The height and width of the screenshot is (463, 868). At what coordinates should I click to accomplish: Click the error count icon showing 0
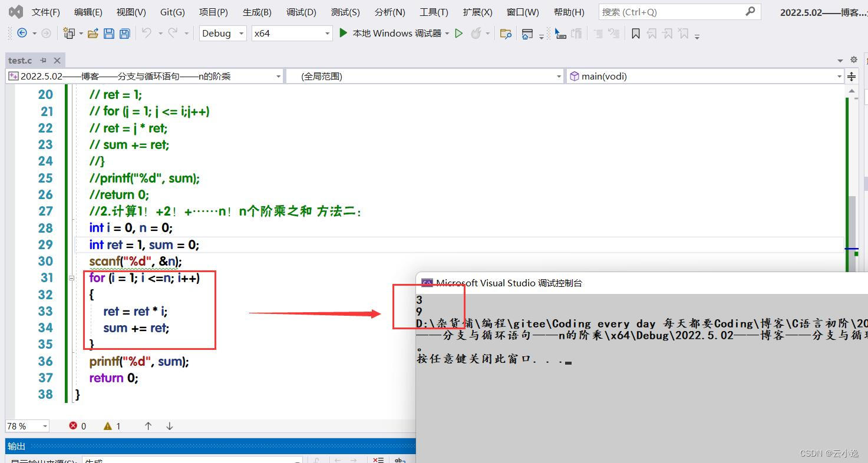point(73,426)
